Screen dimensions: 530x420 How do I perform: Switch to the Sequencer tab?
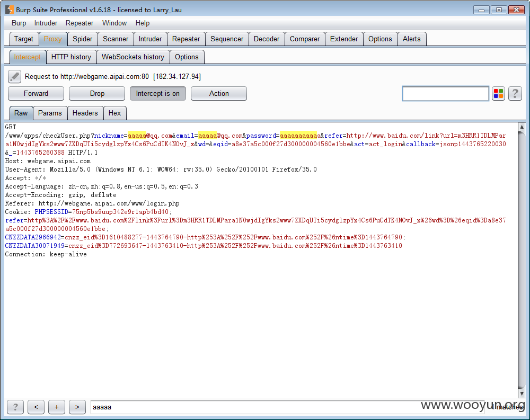click(x=227, y=39)
